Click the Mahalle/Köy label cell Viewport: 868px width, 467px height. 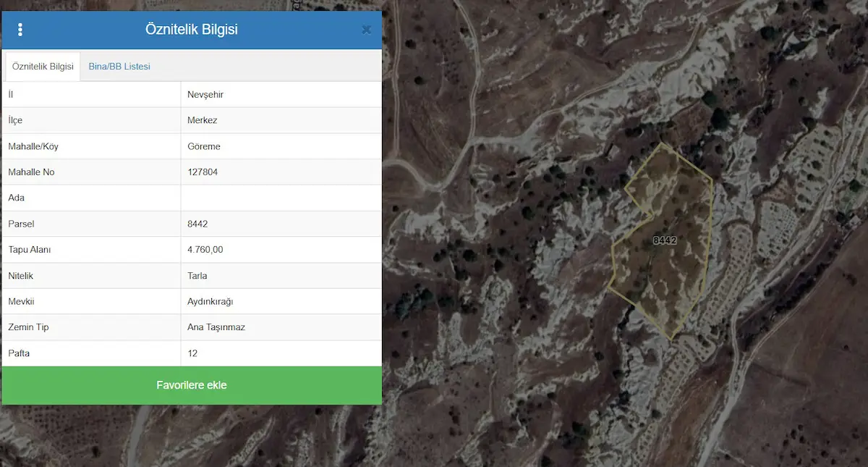91,146
